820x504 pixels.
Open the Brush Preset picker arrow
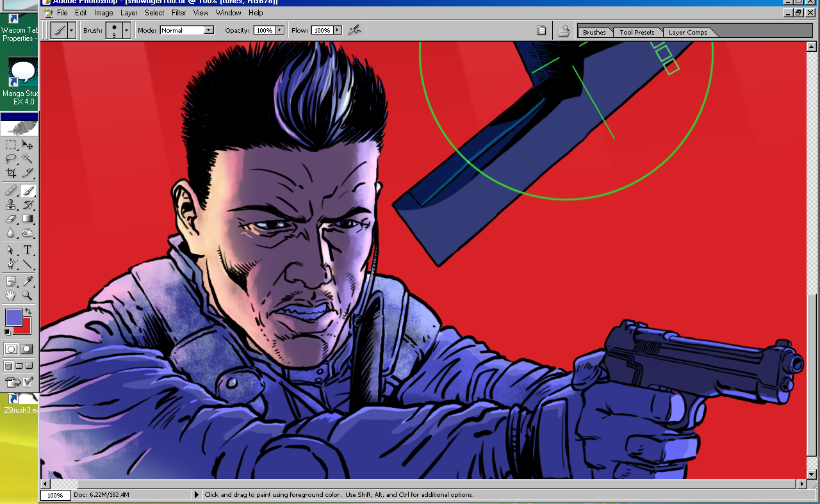pos(127,30)
